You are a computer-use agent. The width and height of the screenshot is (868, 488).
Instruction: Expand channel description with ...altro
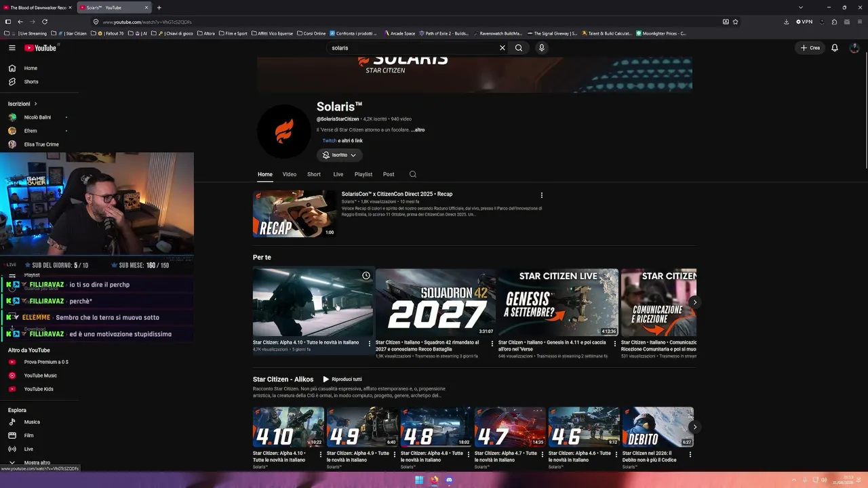click(x=418, y=130)
